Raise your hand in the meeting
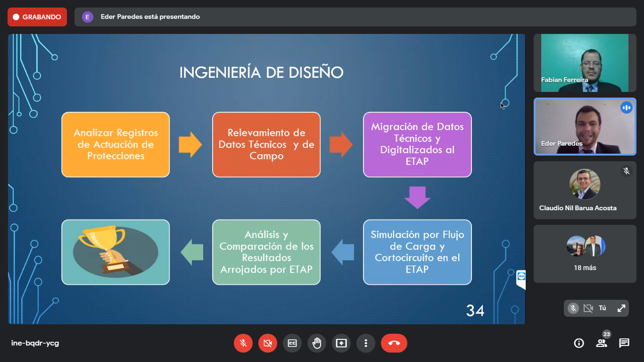Viewport: 644px width, 362px height. [x=317, y=343]
